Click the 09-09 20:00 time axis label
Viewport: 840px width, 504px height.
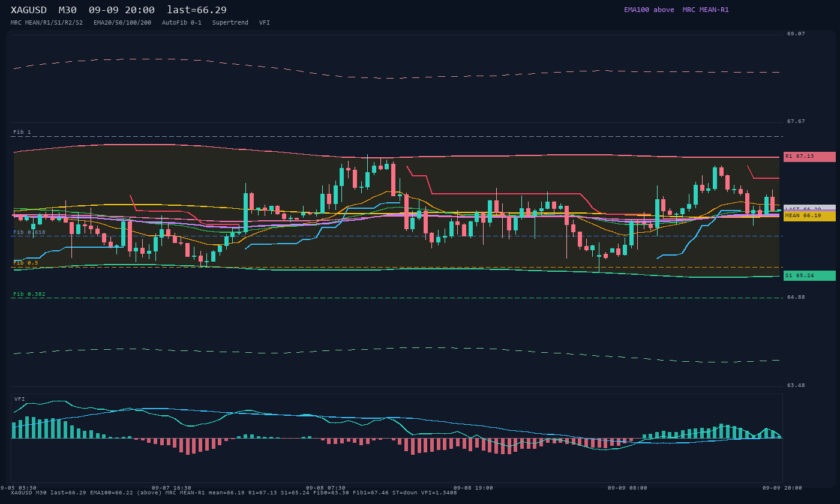(x=782, y=488)
